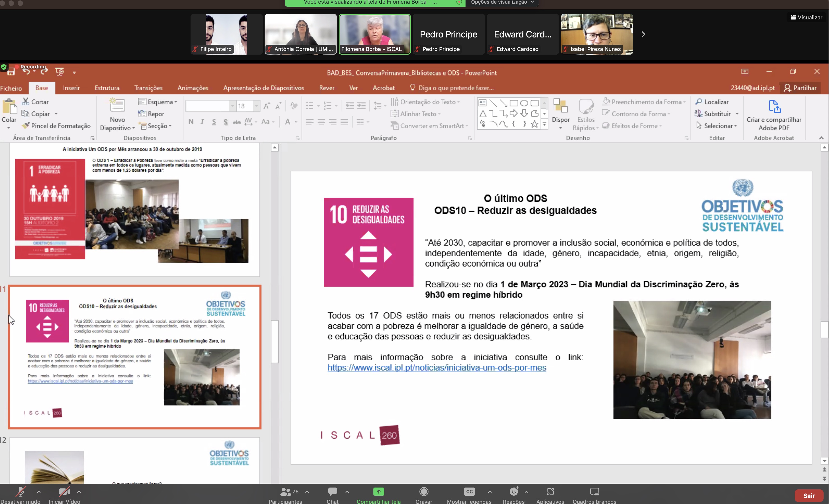829x504 pixels.
Task: Show next participants arrow in Zoom gallery
Action: [643, 34]
